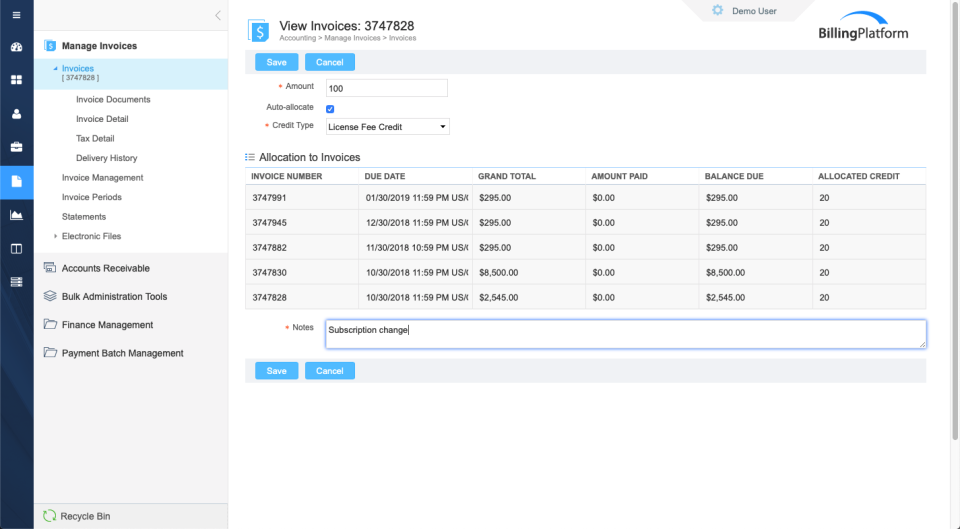Open Delivery History in sidebar
The image size is (960, 529).
107,158
